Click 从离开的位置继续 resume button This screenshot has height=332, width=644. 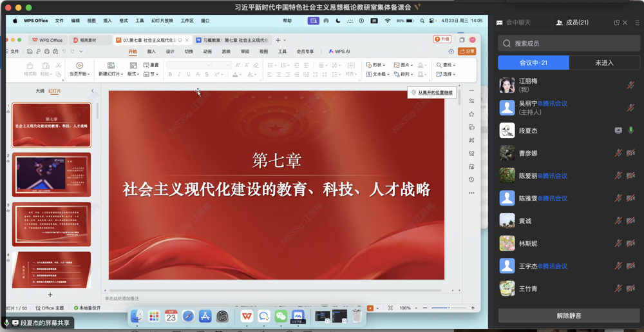click(431, 93)
